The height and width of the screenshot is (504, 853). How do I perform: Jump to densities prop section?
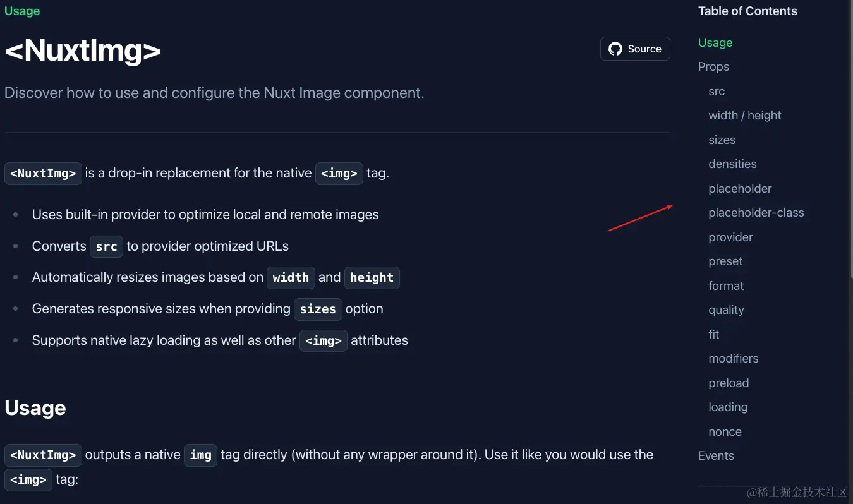pos(732,164)
